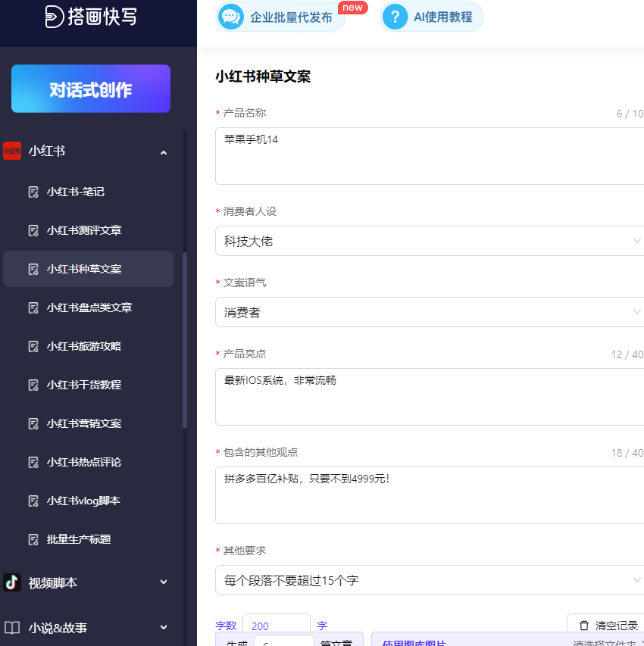Click the document icon beside 小红书干货教程
Image resolution: width=644 pixels, height=646 pixels.
[x=33, y=385]
